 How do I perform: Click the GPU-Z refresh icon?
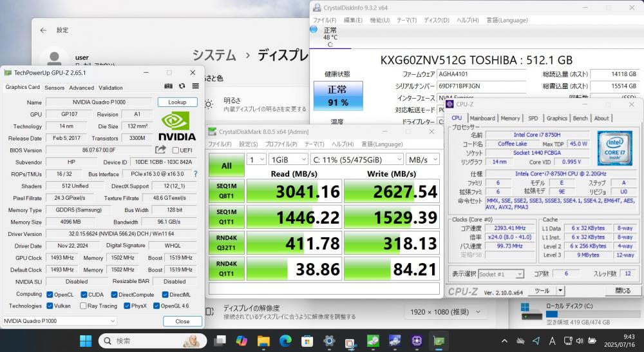click(x=182, y=86)
